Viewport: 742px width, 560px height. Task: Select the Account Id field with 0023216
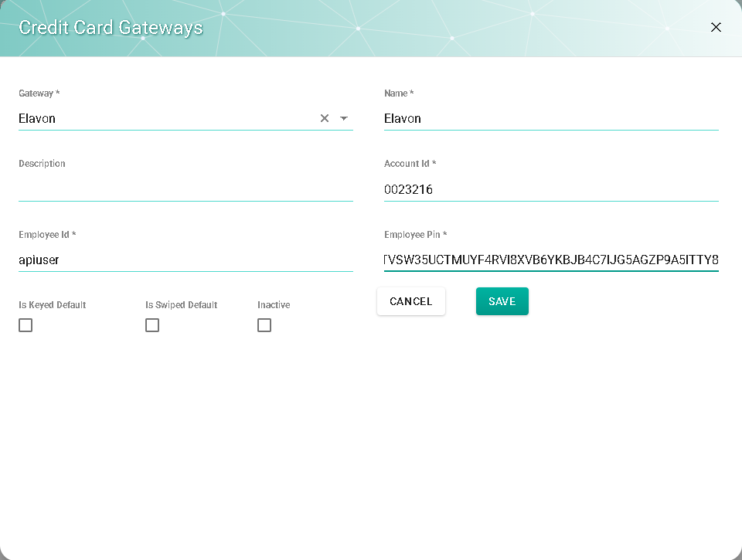[x=550, y=189]
